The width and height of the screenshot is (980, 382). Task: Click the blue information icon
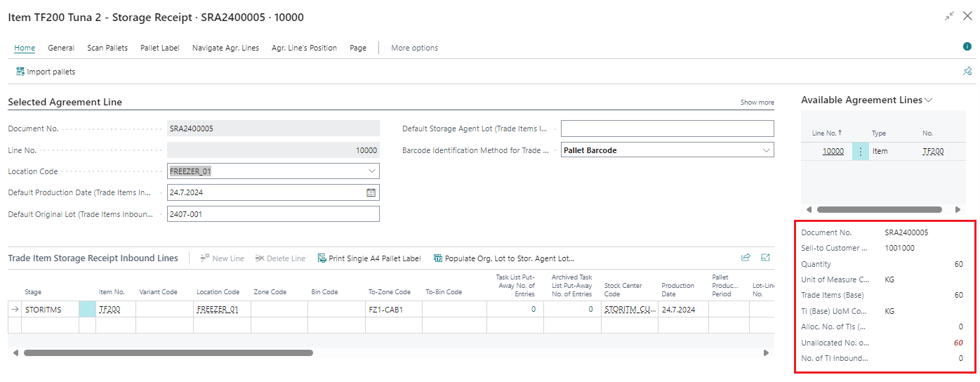click(x=967, y=46)
